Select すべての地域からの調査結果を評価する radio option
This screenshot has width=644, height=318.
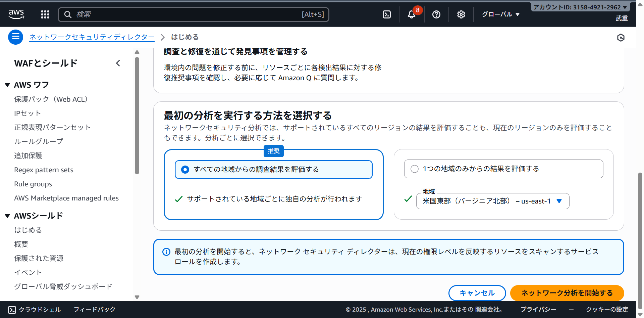185,170
